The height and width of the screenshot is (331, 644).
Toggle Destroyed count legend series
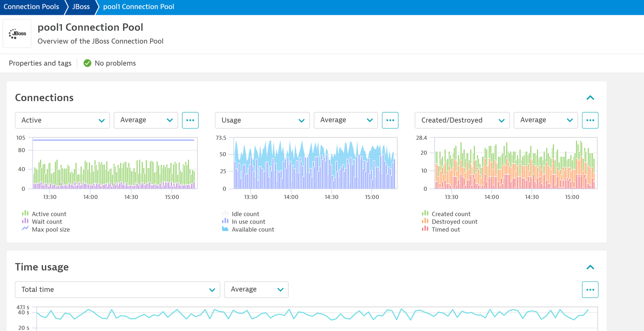[454, 222]
